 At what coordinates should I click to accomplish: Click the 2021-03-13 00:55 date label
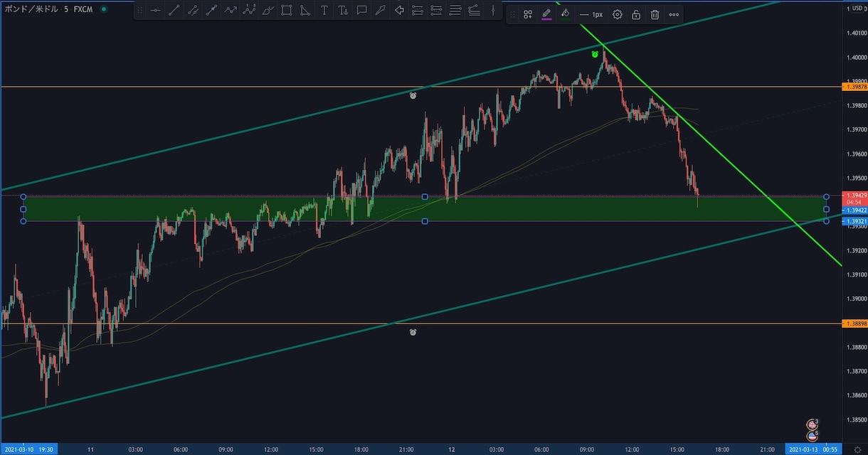coord(813,449)
